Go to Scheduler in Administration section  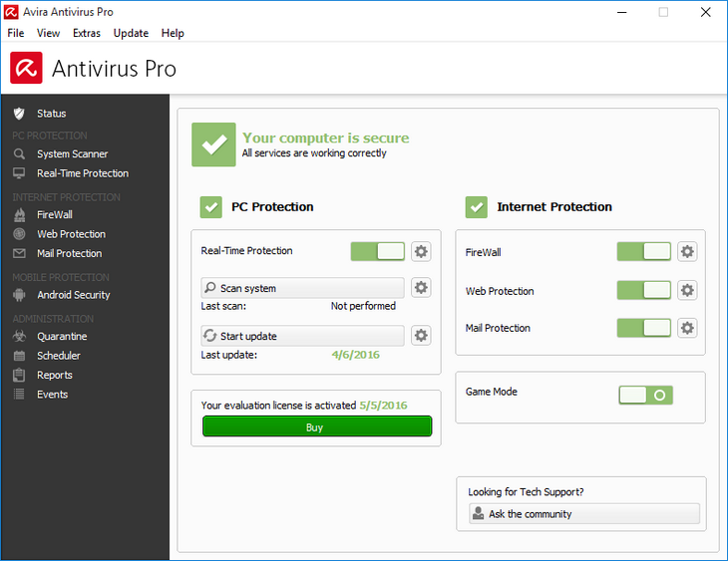[59, 356]
